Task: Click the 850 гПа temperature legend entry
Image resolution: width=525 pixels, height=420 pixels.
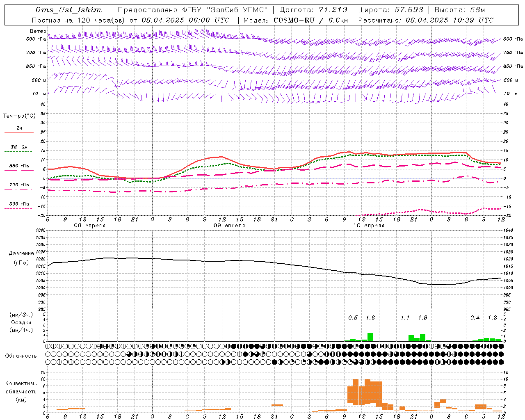Action: (x=19, y=166)
